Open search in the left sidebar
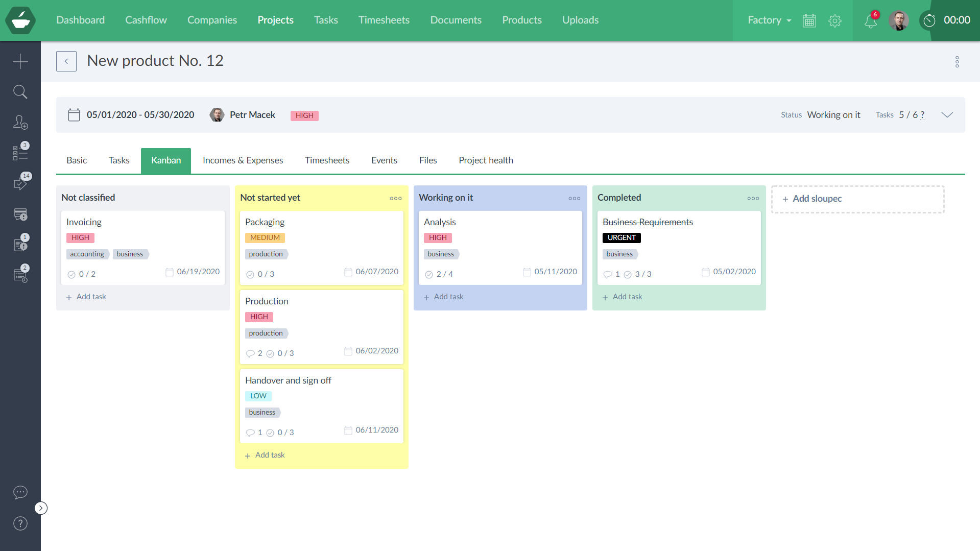This screenshot has width=980, height=551. pyautogui.click(x=20, y=91)
